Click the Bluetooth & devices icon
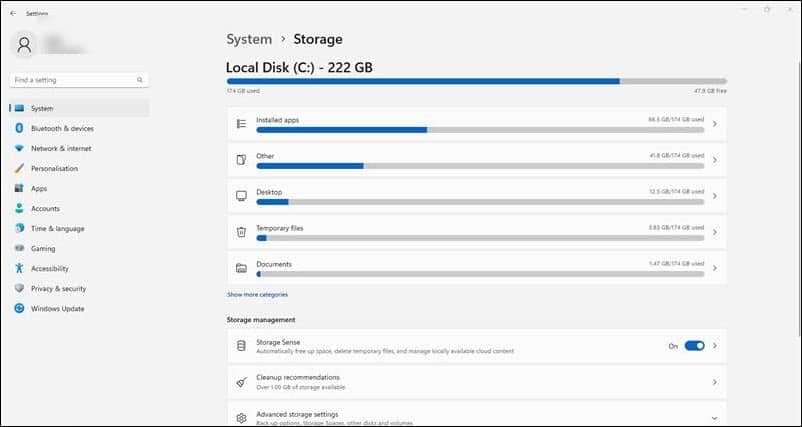Viewport: 802px width, 427px height. pyautogui.click(x=19, y=128)
